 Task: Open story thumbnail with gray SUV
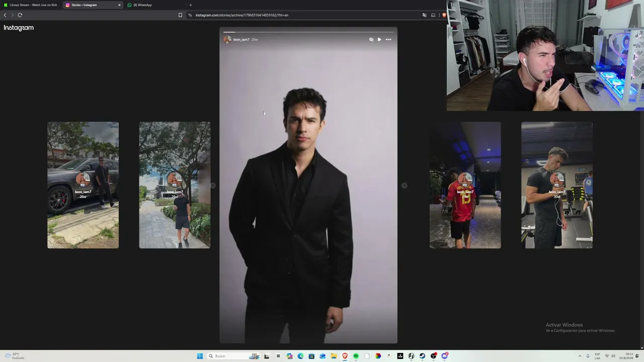tap(83, 185)
